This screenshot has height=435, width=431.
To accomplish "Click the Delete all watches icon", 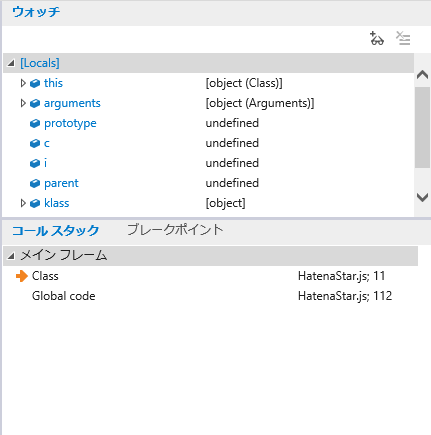I will pos(403,38).
